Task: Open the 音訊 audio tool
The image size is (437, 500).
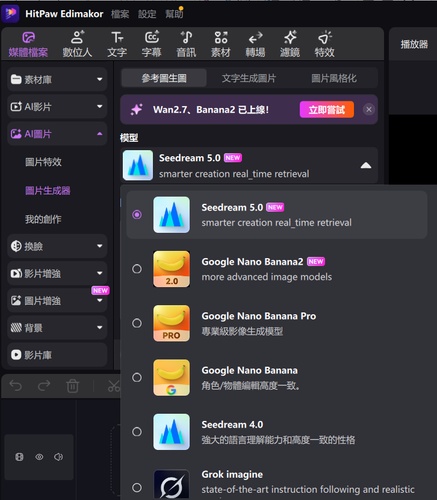Action: (186, 44)
